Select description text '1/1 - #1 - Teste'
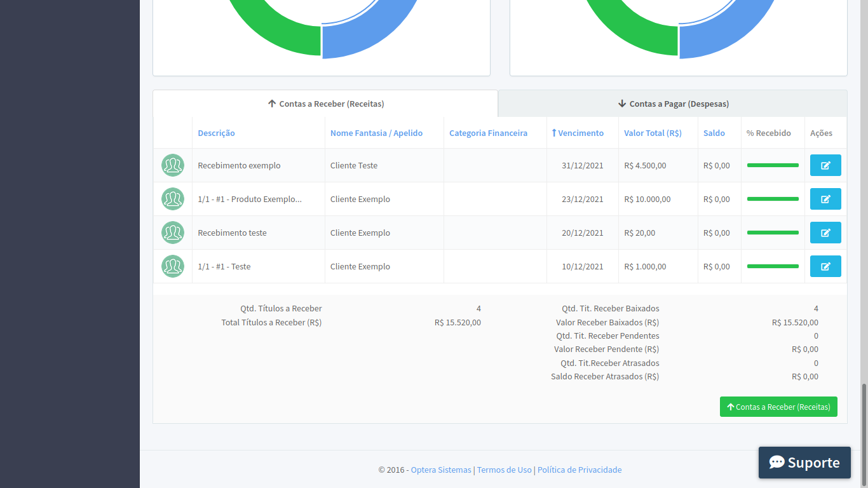This screenshot has height=488, width=868. (x=224, y=266)
